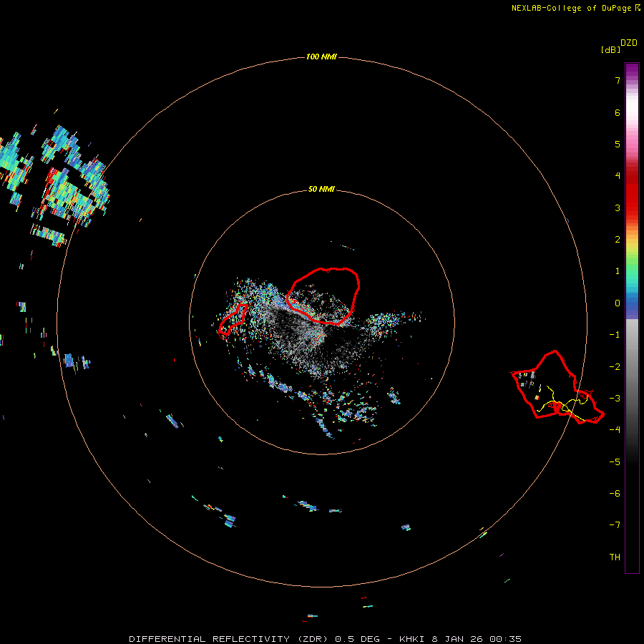Click the DIFFERENTIAL REFLECTIVITY (ZDR) title text

click(228, 639)
